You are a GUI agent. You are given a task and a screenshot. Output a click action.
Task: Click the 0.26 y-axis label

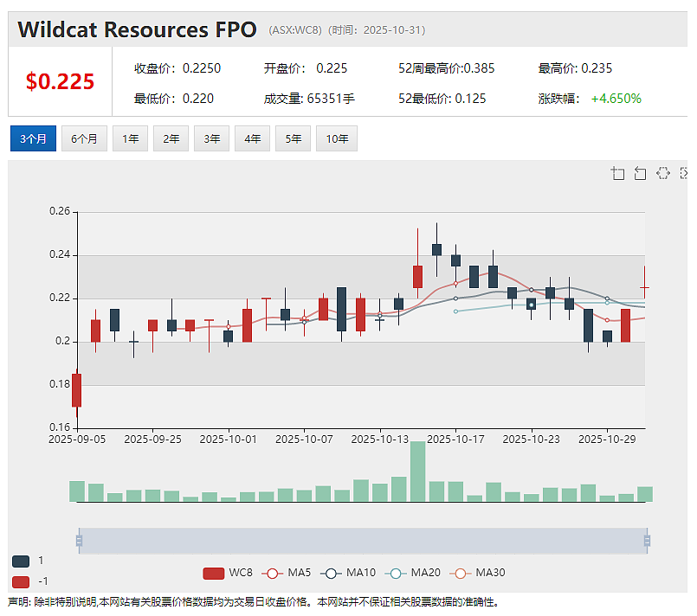tap(60, 211)
